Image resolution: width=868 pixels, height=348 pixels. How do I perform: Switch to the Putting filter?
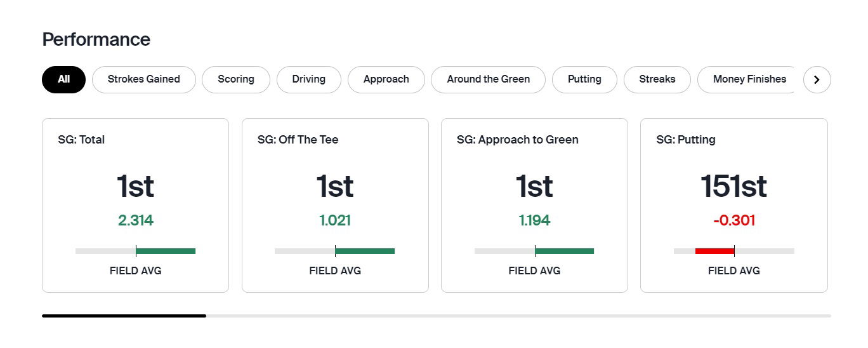coord(584,79)
